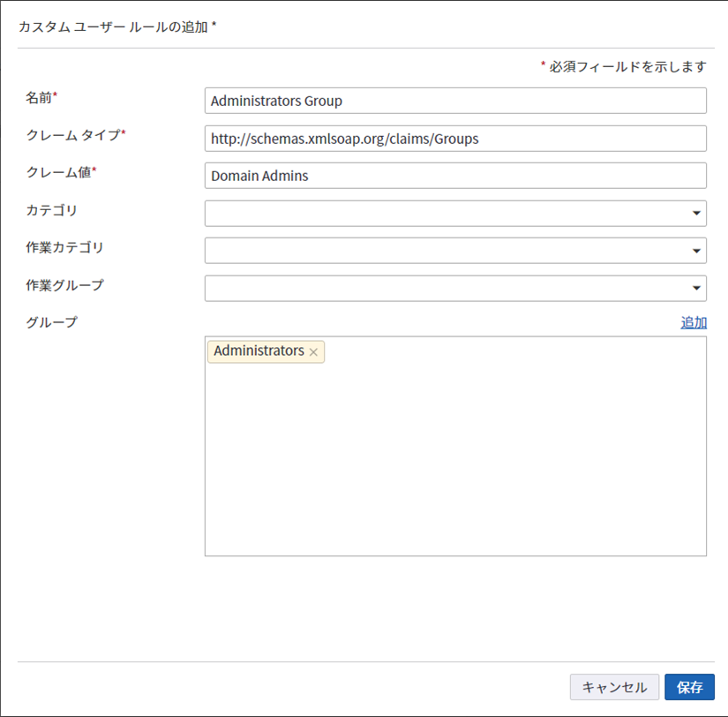Click the empty カテゴリ combo box
The image size is (728, 717).
pos(441,213)
